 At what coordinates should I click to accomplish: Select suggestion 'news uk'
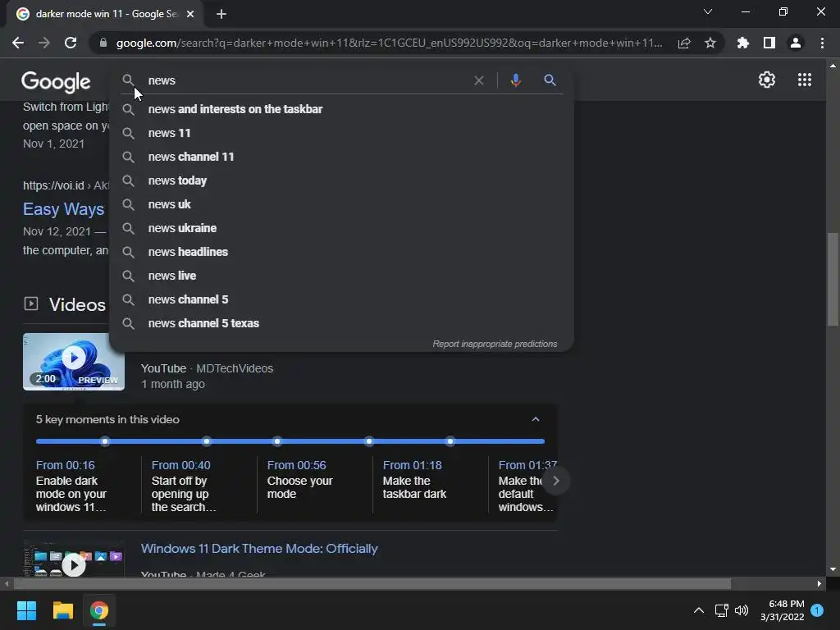click(341, 204)
